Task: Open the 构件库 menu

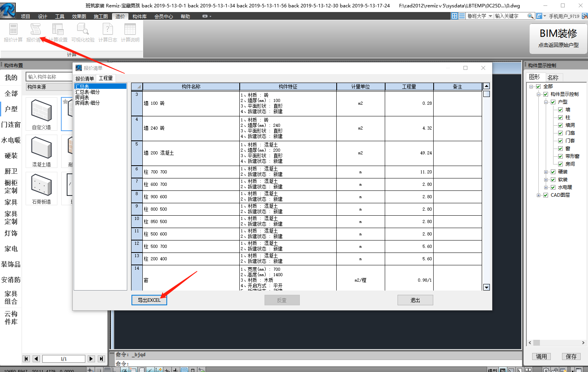Action: coord(140,16)
